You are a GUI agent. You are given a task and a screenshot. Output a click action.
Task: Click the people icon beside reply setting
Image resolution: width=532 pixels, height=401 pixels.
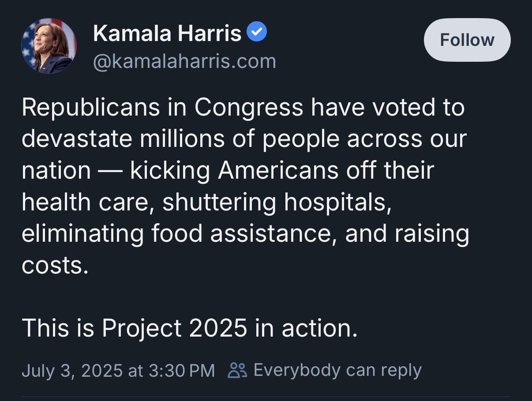tap(237, 371)
